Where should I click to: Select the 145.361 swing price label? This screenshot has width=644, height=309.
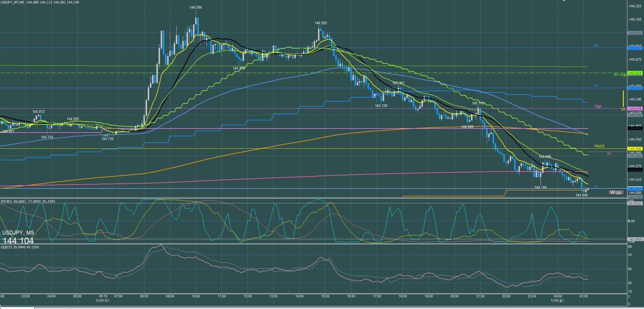pyautogui.click(x=398, y=83)
